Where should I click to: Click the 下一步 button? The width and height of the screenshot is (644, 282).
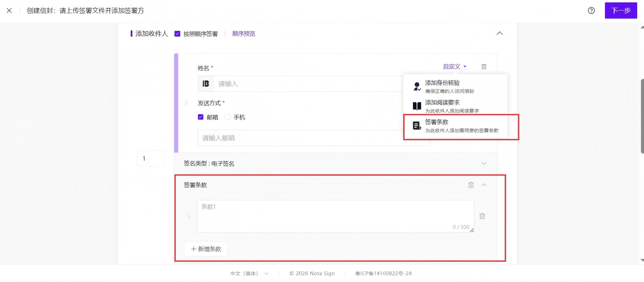(x=621, y=11)
